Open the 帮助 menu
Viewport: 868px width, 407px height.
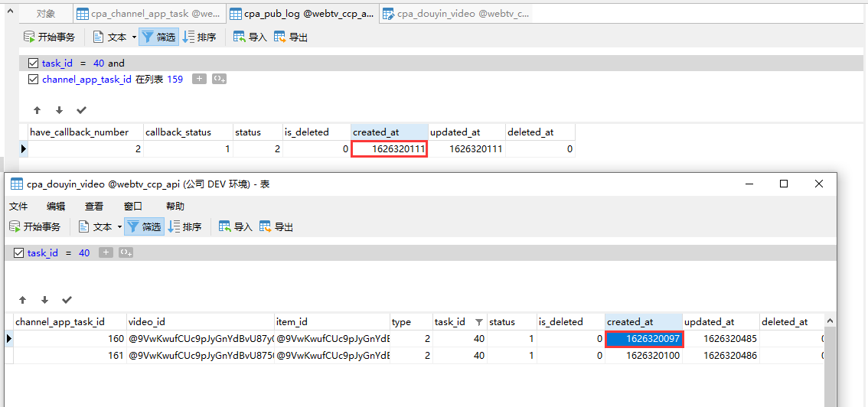tap(175, 207)
